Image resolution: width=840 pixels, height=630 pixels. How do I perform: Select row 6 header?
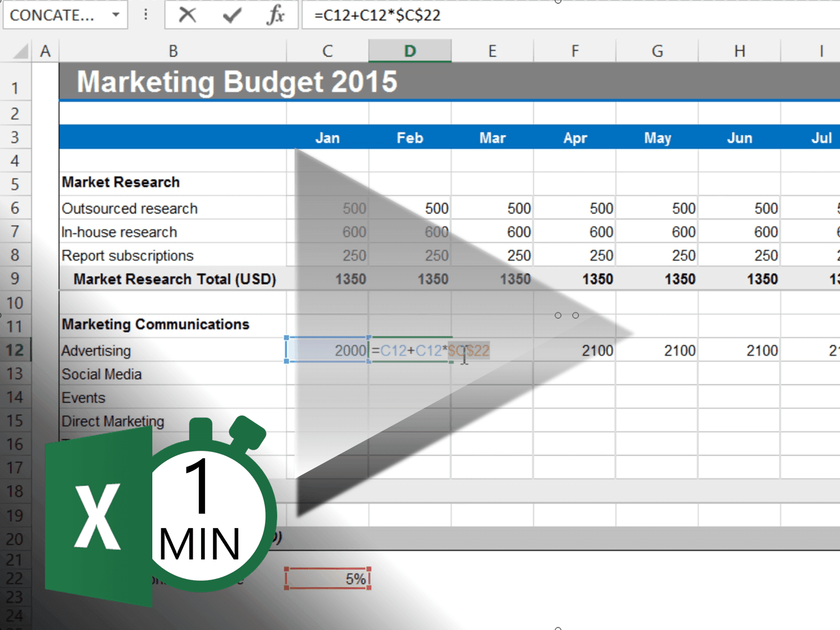[x=16, y=208]
